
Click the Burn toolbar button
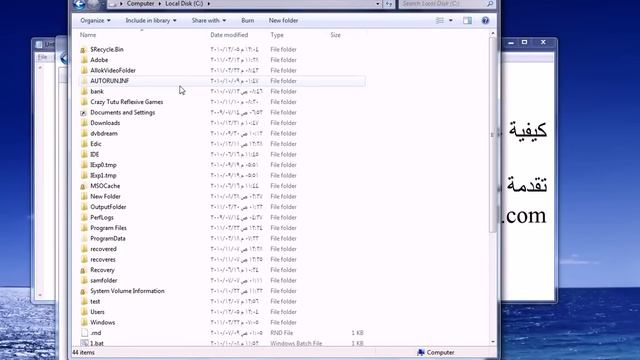pos(247,20)
